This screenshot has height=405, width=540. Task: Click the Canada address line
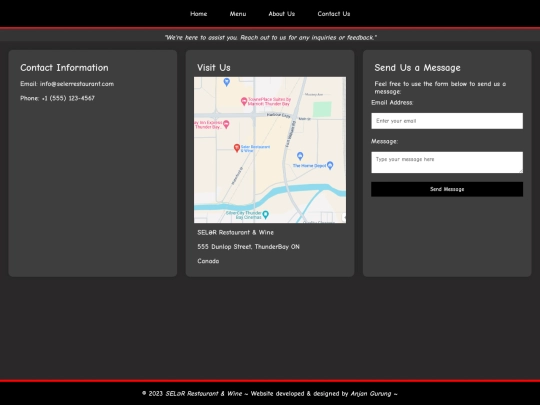[208, 261]
